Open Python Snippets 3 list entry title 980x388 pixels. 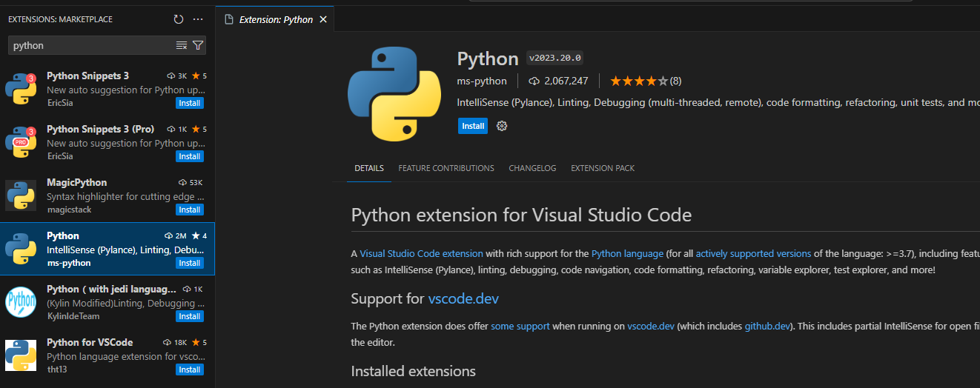coord(87,76)
